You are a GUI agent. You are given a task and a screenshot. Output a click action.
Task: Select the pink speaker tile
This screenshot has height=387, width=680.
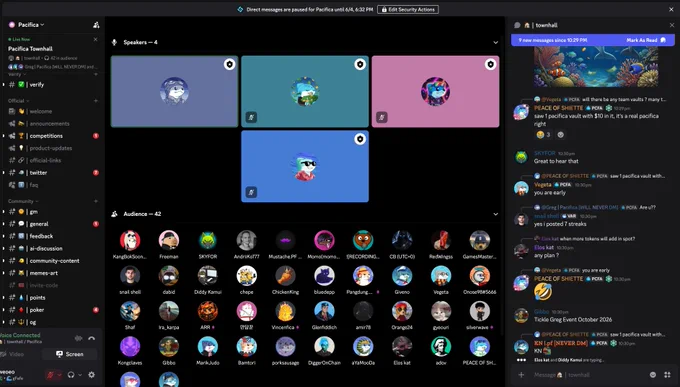pos(435,92)
